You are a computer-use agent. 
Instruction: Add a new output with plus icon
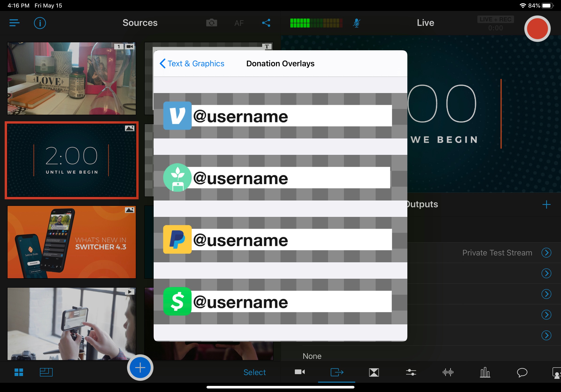click(546, 204)
